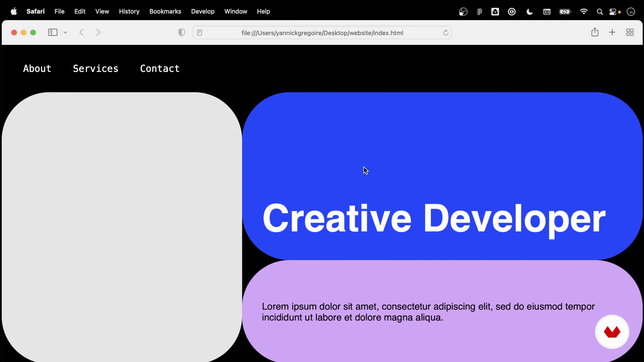This screenshot has width=644, height=362.
Task: Open the Apple menu
Action: [14, 12]
